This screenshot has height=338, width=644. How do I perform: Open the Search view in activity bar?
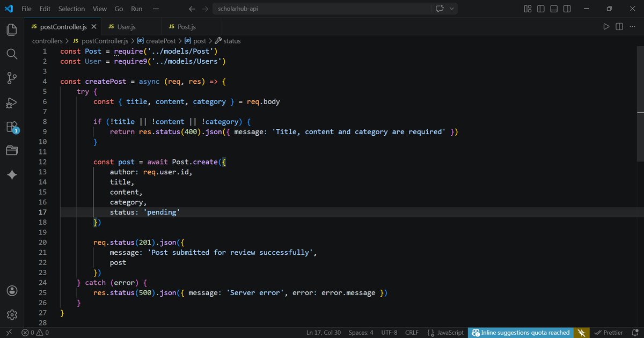pos(12,54)
